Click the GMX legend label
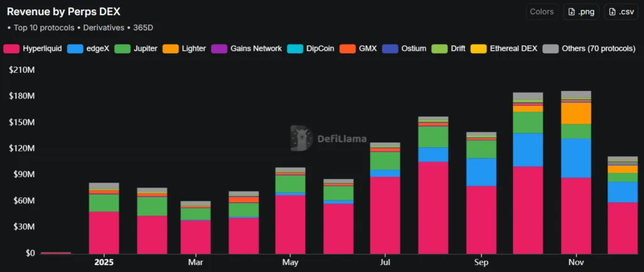The width and height of the screenshot is (644, 272). [x=367, y=49]
